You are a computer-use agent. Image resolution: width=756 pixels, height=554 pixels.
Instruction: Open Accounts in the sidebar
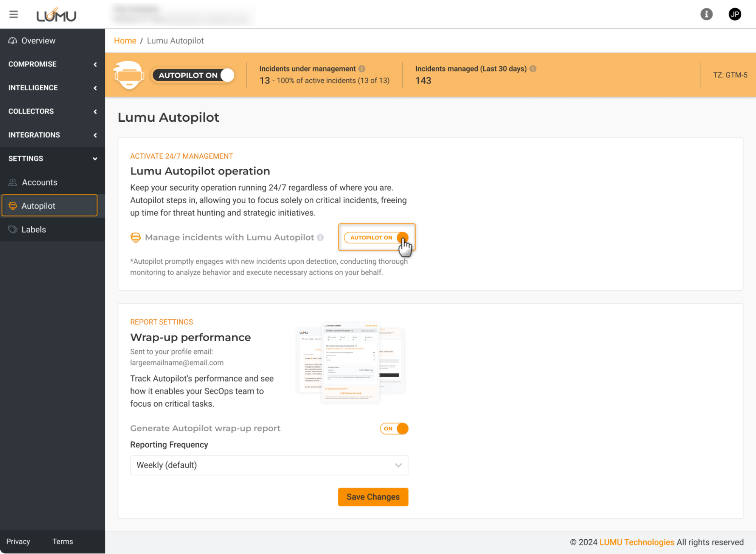click(x=40, y=183)
